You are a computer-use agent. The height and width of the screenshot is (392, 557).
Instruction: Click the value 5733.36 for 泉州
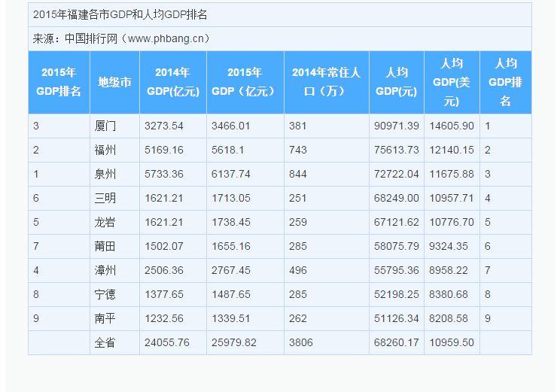point(164,174)
